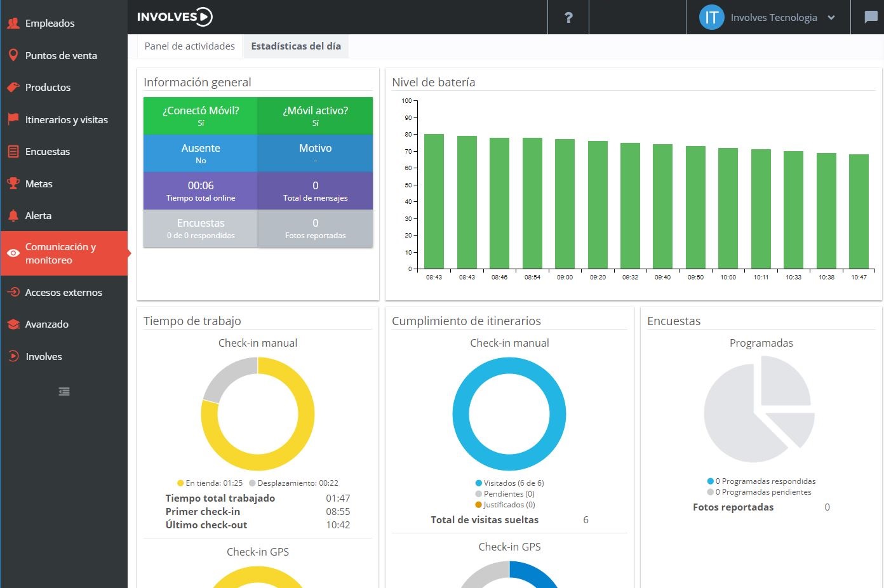Click the Comunicación y monitoreo eye icon
This screenshot has height=588, width=884.
13,253
